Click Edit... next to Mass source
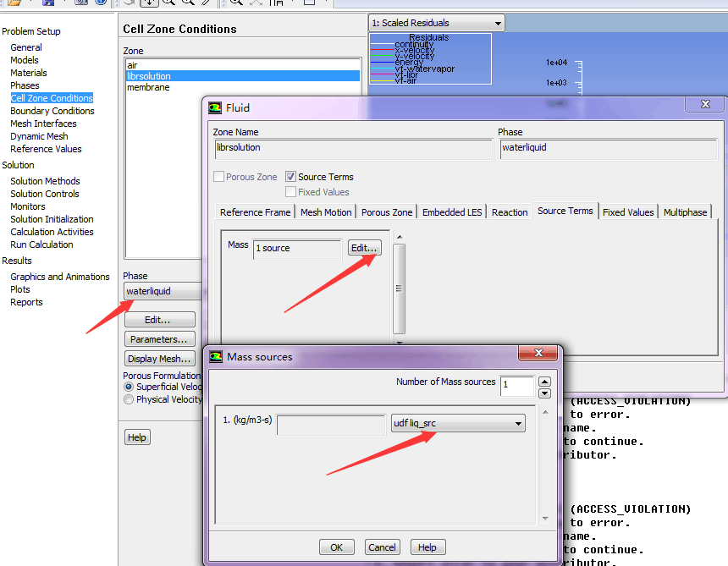728x566 pixels. [x=365, y=248]
